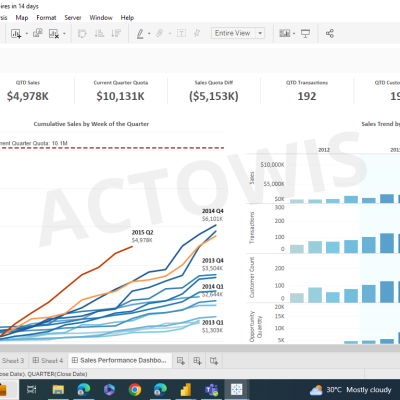Screen dimensions: 400x400
Task: Click the New Worksheet toolbar icon
Action: pos(16,33)
